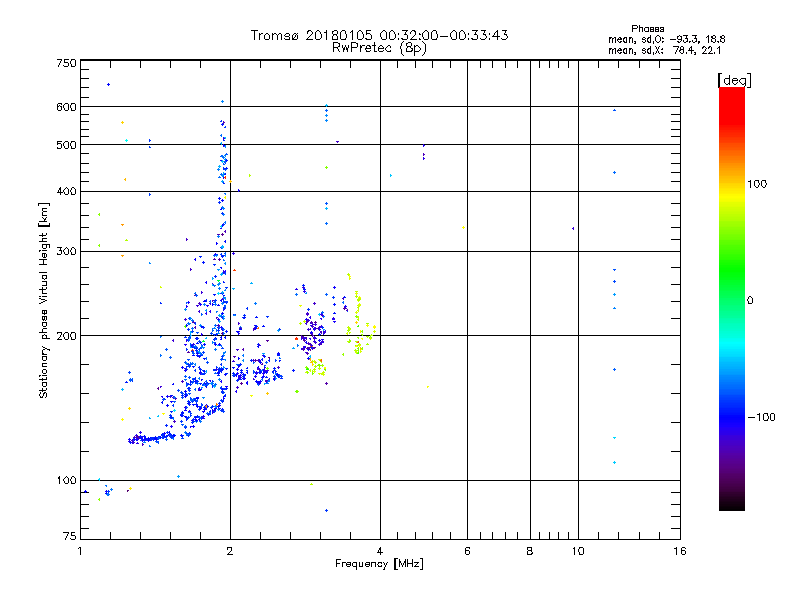Image resolution: width=800 pixels, height=600 pixels.
Task: Click the x-axis tick label '16'
Action: pyautogui.click(x=680, y=551)
